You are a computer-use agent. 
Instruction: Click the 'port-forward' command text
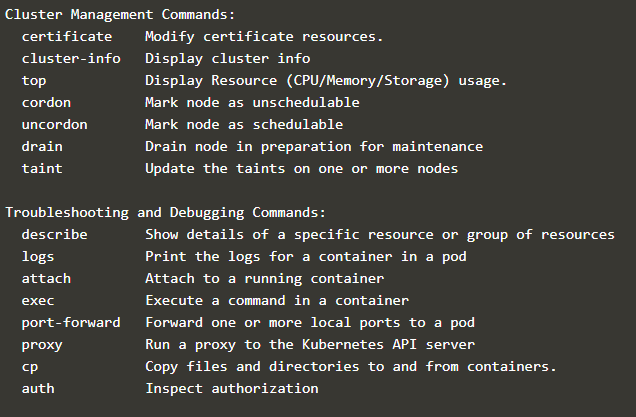pyautogui.click(x=70, y=322)
